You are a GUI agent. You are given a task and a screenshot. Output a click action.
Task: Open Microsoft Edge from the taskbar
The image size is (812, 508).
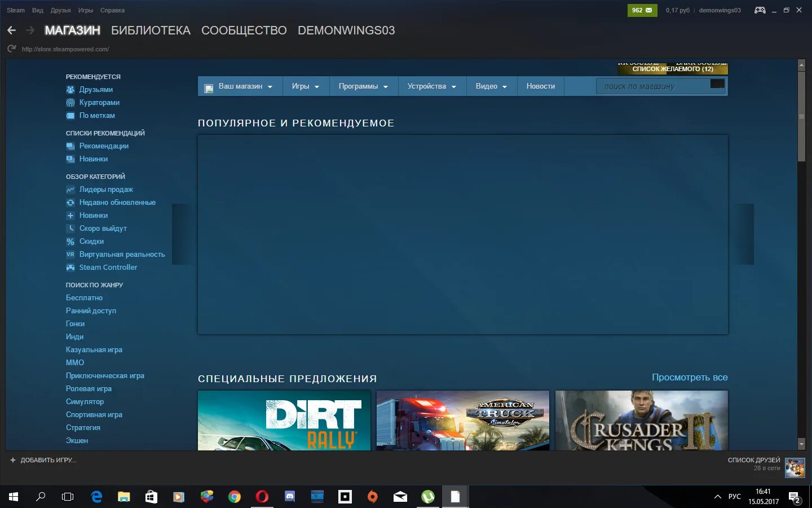96,497
